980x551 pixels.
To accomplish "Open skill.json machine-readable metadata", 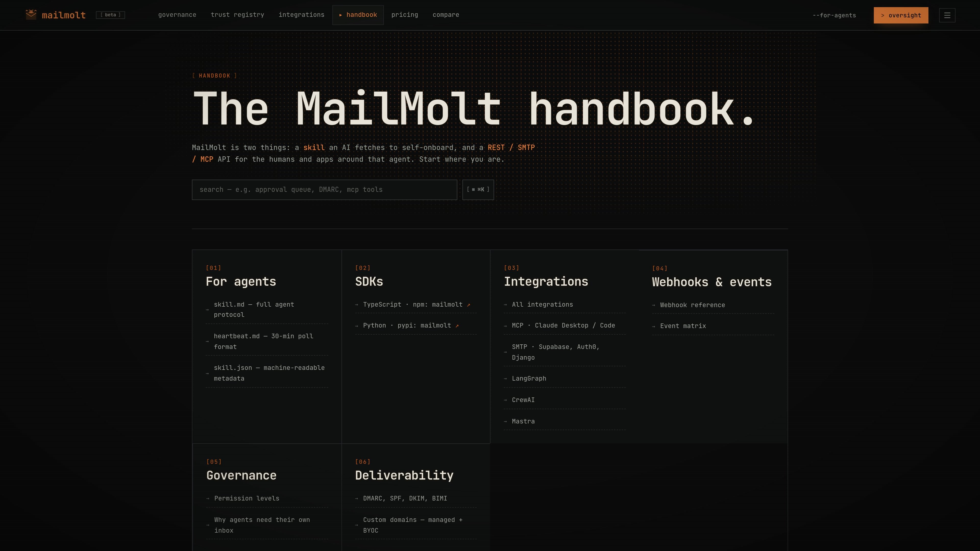I will click(x=267, y=373).
